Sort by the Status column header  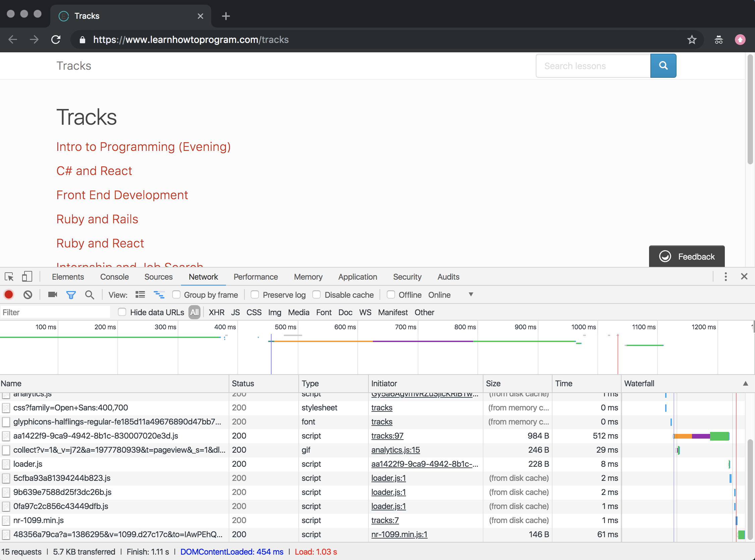pos(264,383)
